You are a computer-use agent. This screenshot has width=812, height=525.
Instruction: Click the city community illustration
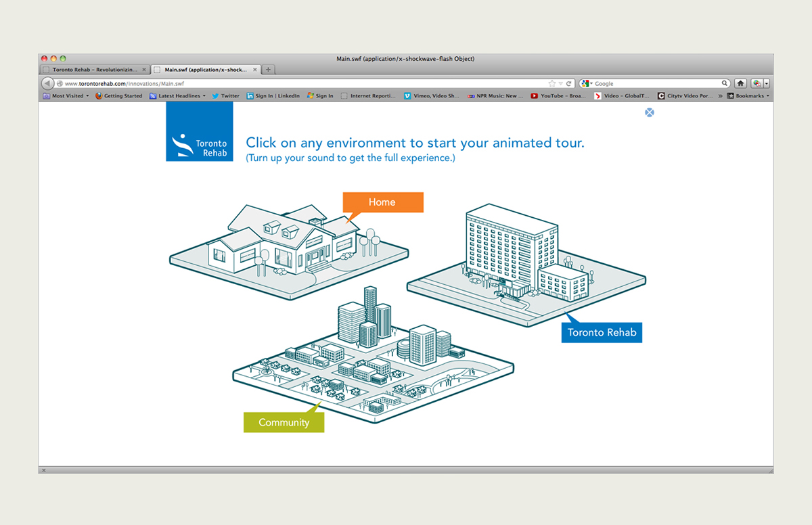[373, 355]
